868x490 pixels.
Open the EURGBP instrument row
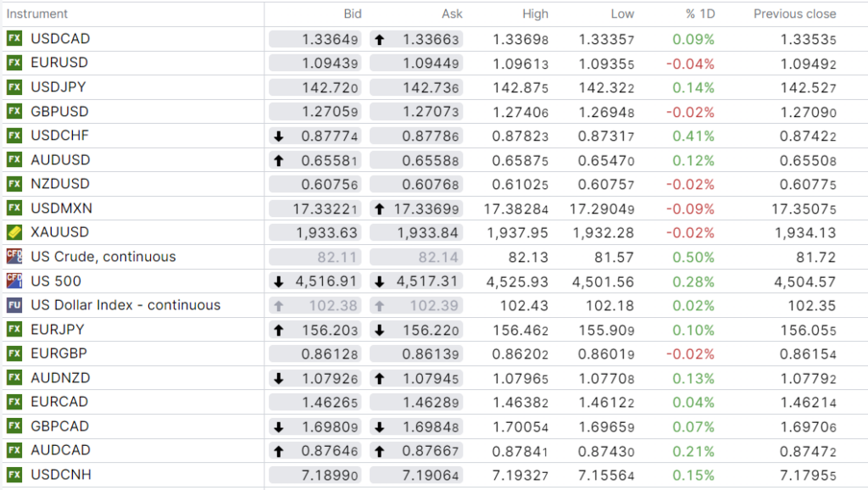click(x=58, y=354)
